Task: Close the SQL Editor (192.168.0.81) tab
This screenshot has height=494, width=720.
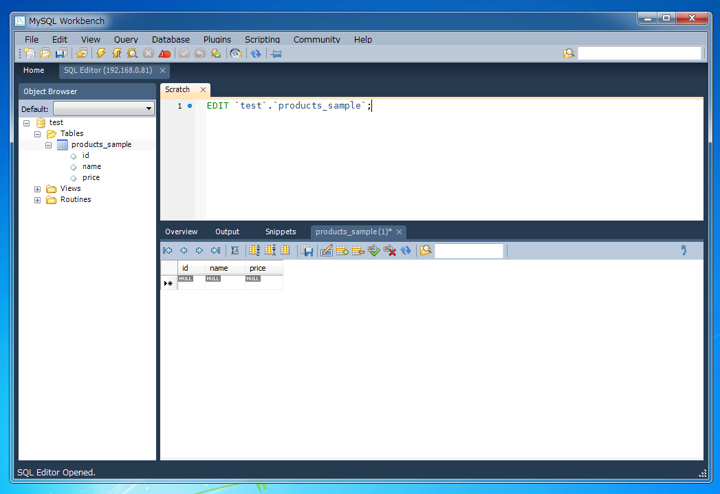Action: coord(163,70)
